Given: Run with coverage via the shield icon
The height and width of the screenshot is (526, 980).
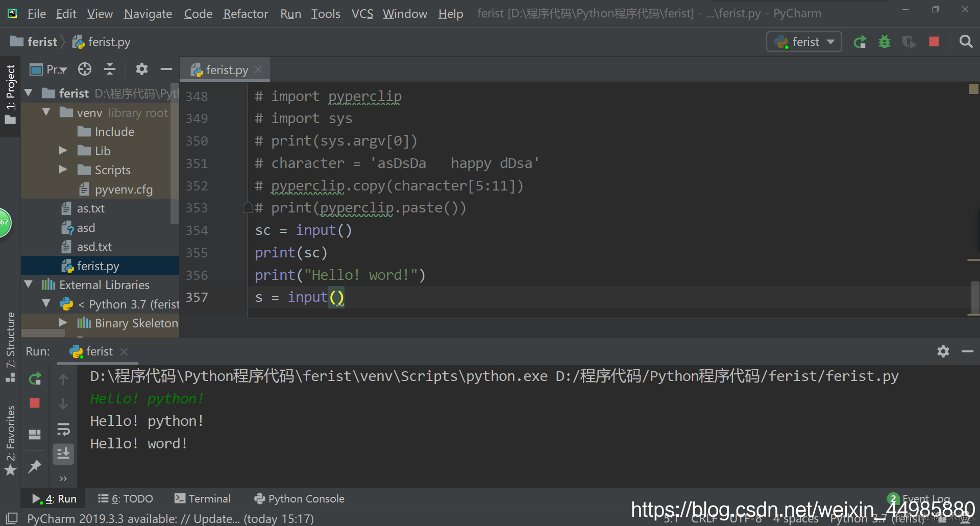Looking at the screenshot, I should (909, 42).
